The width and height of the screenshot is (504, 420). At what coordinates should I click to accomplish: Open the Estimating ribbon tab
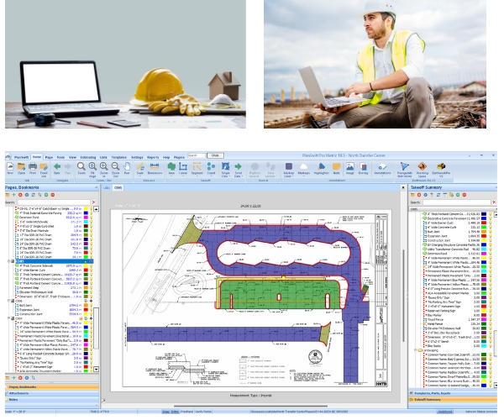(x=87, y=156)
